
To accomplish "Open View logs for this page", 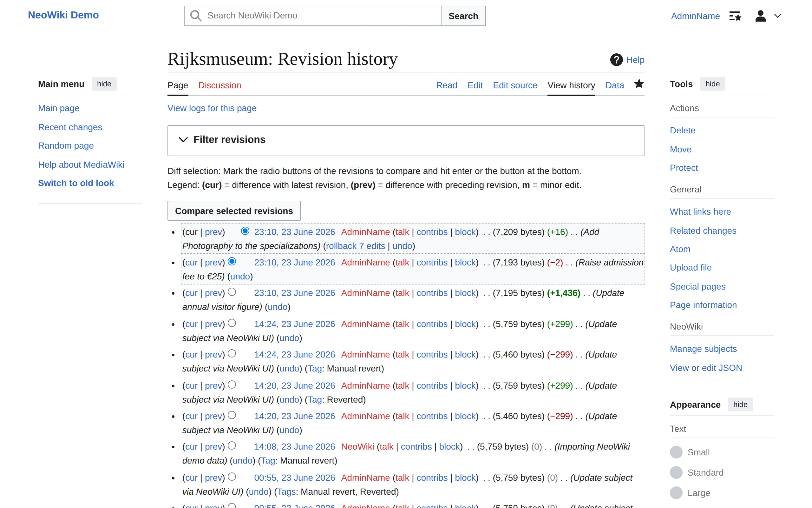I will tap(212, 108).
